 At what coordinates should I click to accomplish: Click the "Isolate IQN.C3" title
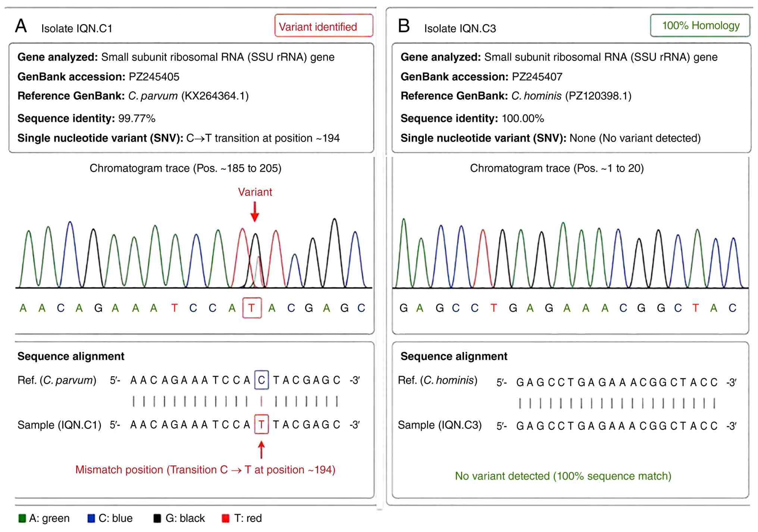click(460, 28)
